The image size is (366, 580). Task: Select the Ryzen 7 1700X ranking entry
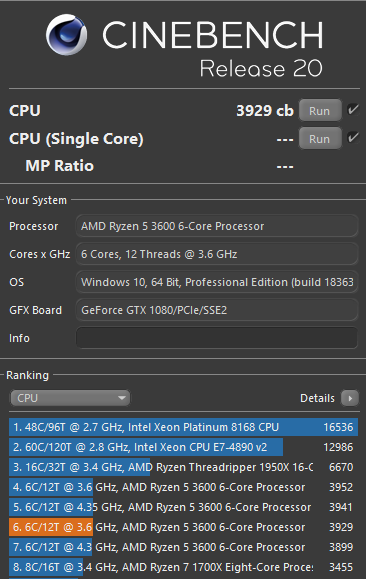pyautogui.click(x=184, y=567)
